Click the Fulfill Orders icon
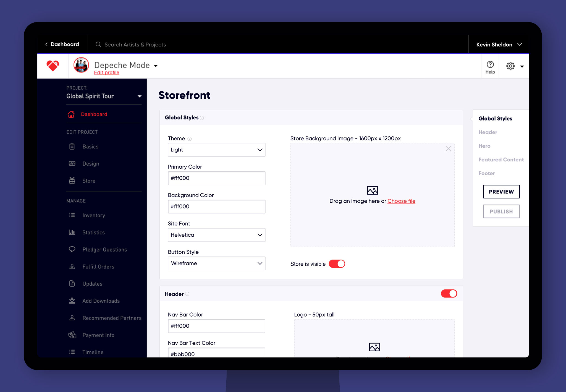The width and height of the screenshot is (566, 392). 71,266
